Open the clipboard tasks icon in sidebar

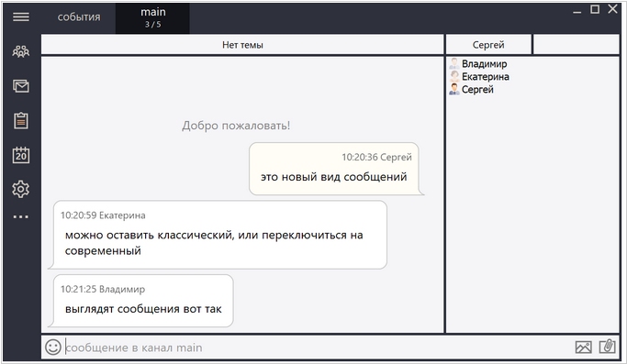click(x=21, y=120)
